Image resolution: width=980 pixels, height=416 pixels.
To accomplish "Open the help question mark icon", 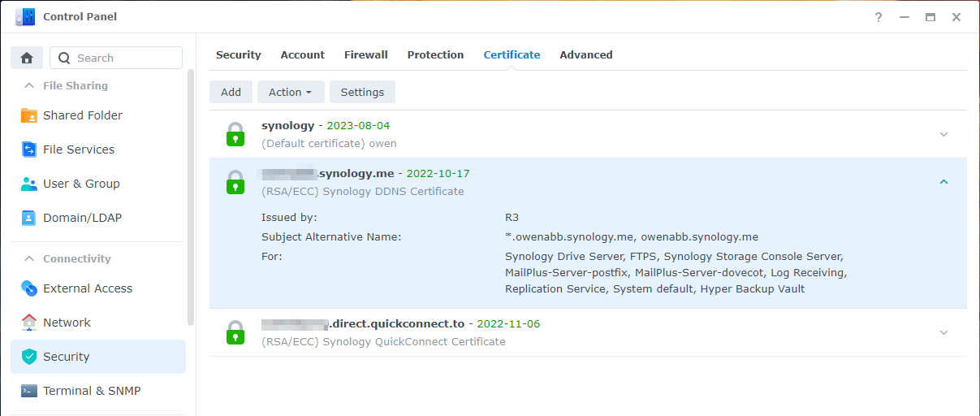I will [x=879, y=17].
